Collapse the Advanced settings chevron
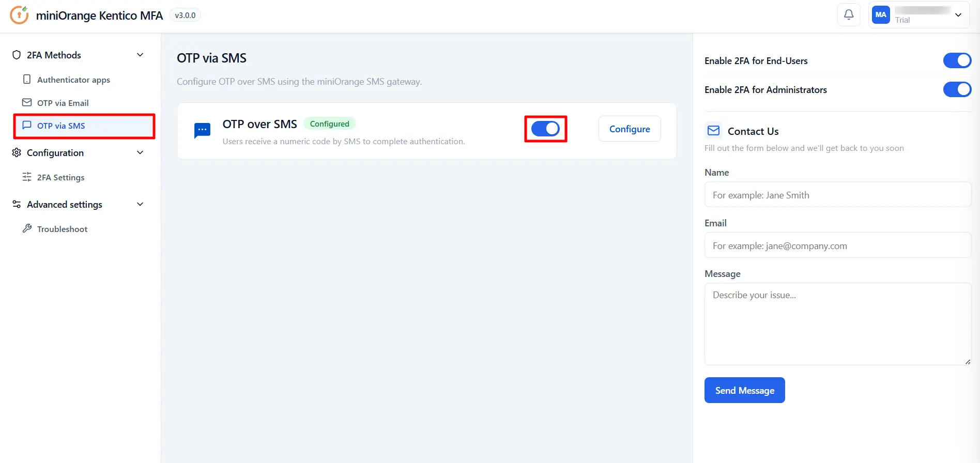The width and height of the screenshot is (980, 463). (140, 204)
